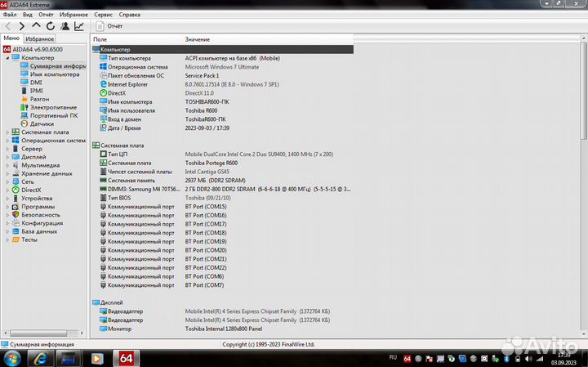588x367 pixels.
Task: Refresh the page with the circular arrow icon
Action: point(51,26)
